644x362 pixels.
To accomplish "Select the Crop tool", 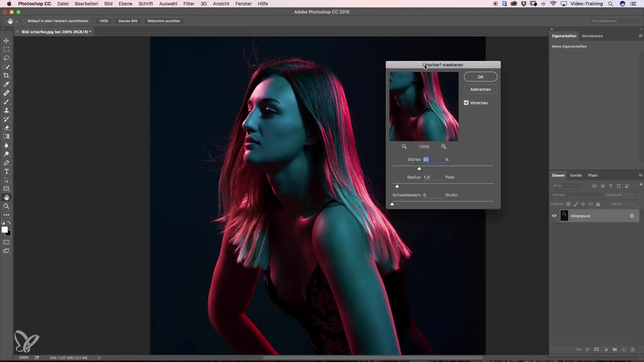I will [6, 75].
